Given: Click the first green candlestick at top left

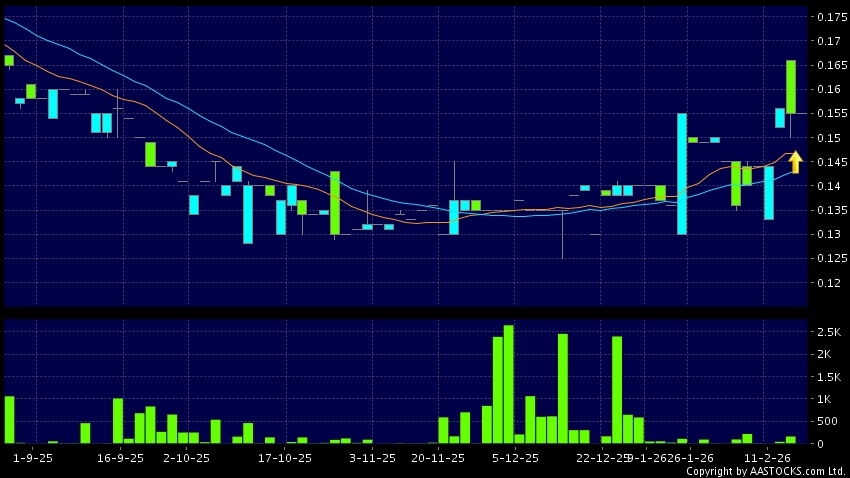Looking at the screenshot, I should click(9, 60).
